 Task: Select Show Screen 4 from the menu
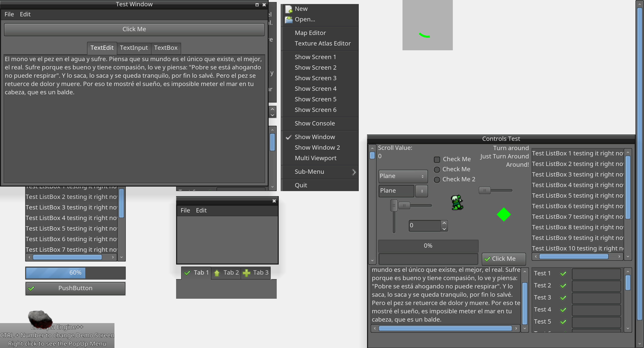tap(315, 89)
